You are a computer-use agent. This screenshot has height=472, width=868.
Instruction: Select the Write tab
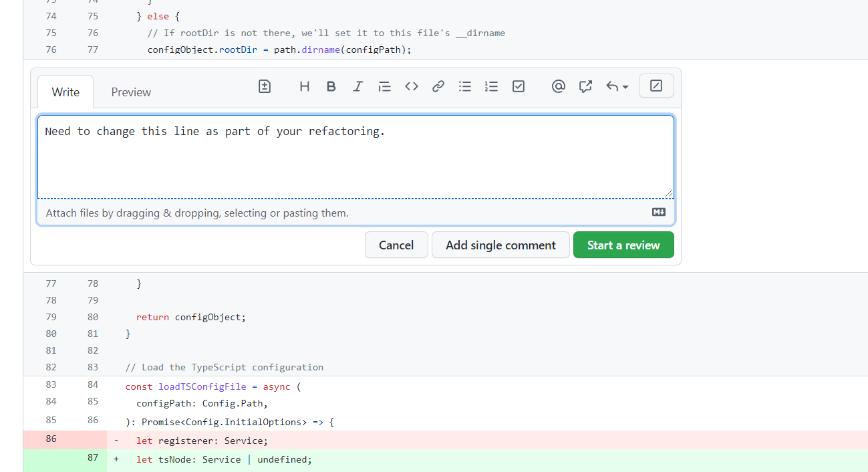click(x=65, y=92)
